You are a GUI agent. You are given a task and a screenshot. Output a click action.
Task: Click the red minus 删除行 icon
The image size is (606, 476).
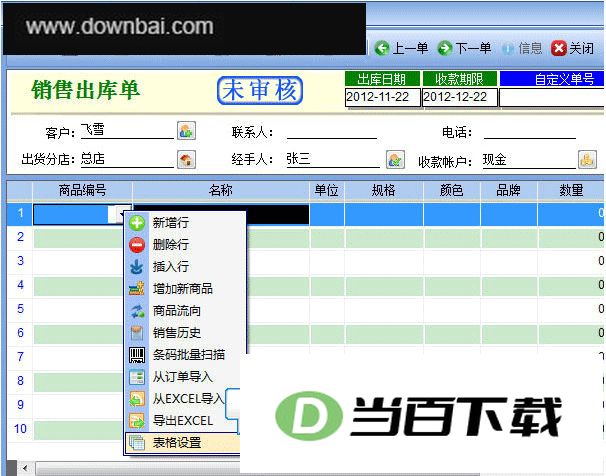tap(137, 245)
